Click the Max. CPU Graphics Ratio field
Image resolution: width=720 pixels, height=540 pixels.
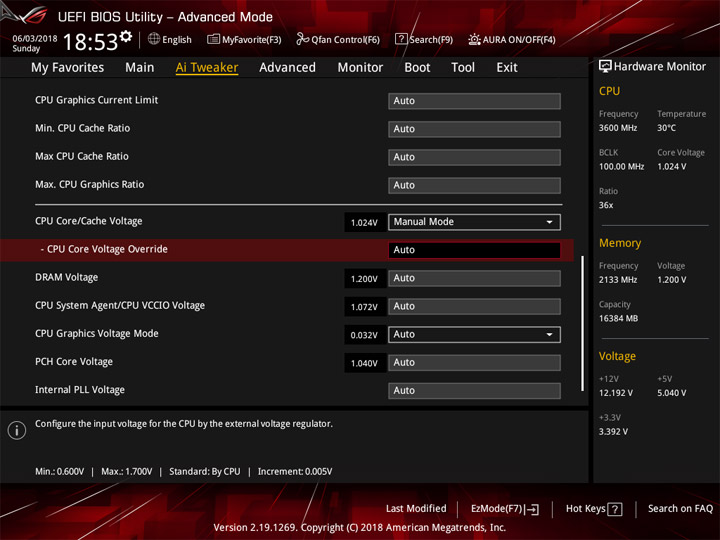click(474, 185)
